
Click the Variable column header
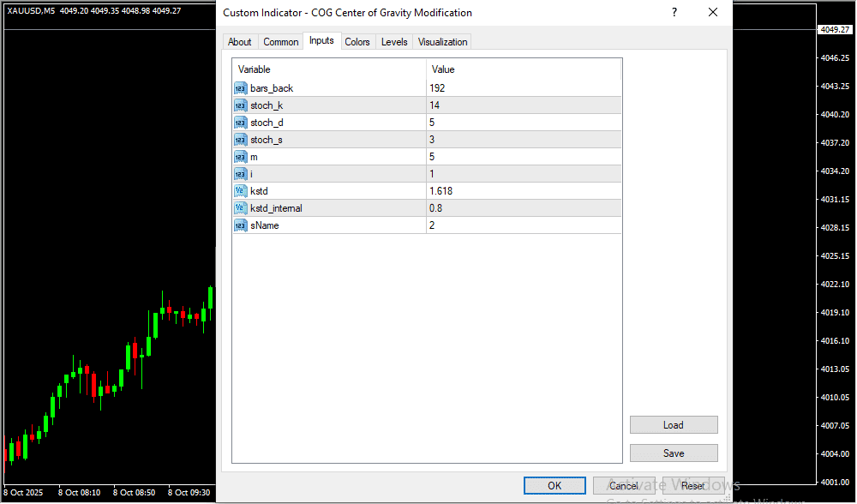click(x=329, y=69)
